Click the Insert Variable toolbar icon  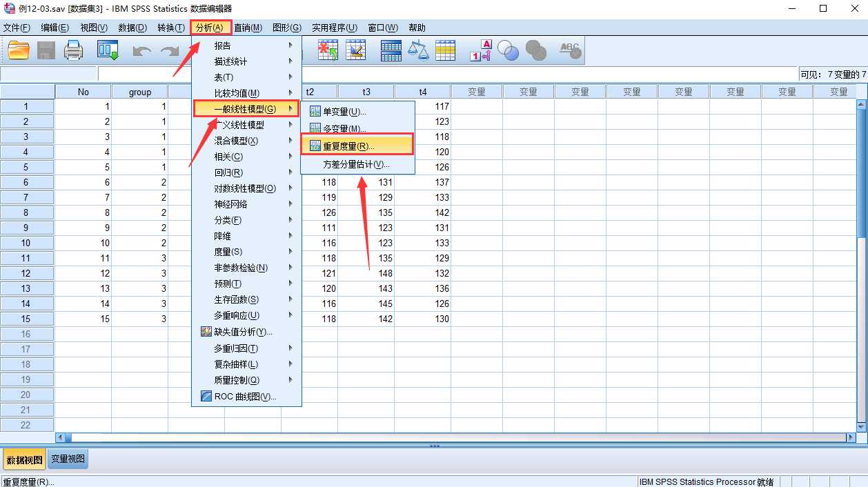coord(356,50)
